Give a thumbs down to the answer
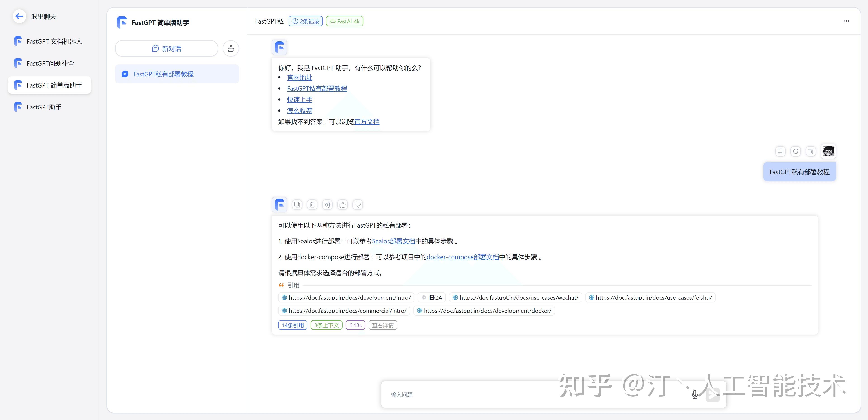The image size is (868, 420). pyautogui.click(x=357, y=205)
